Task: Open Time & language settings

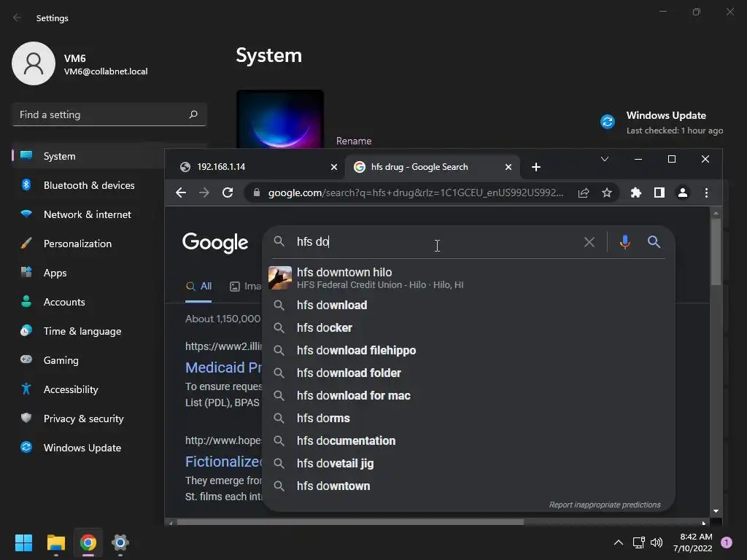Action: (88, 331)
